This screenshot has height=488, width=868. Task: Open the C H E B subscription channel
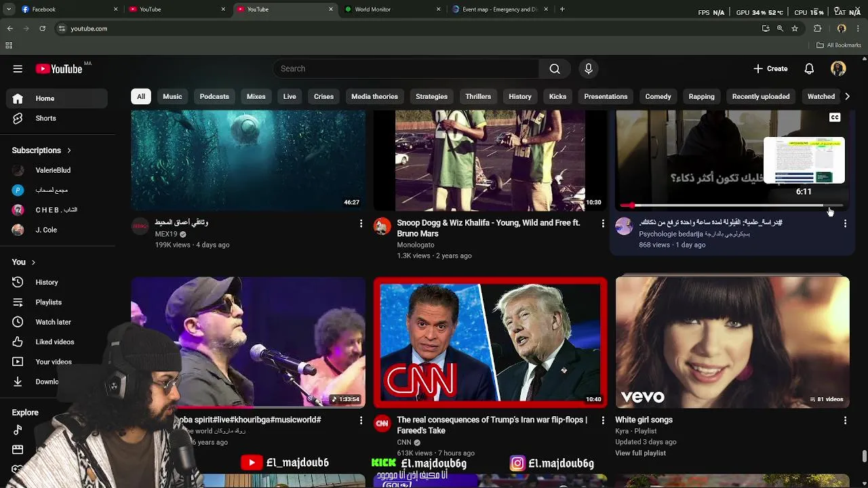coord(57,210)
